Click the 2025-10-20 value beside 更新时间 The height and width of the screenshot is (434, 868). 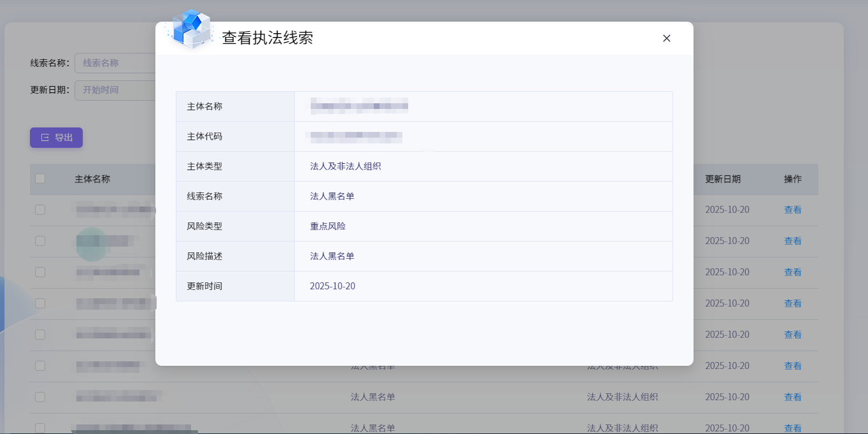pyautogui.click(x=332, y=286)
